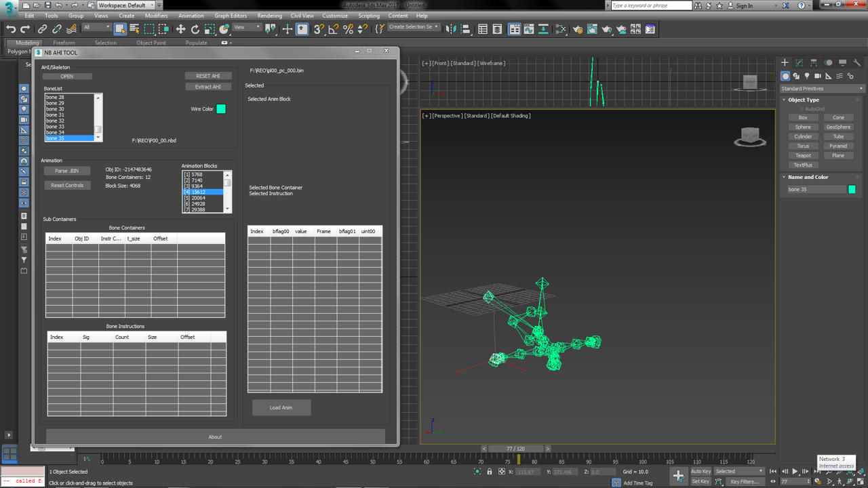Toggle the Auto Key button
868x488 pixels.
(x=701, y=471)
